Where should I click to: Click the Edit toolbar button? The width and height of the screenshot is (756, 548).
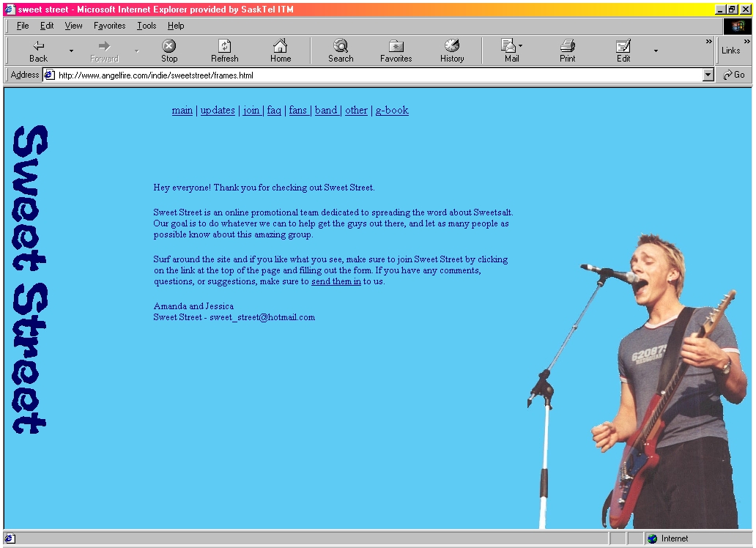click(623, 51)
